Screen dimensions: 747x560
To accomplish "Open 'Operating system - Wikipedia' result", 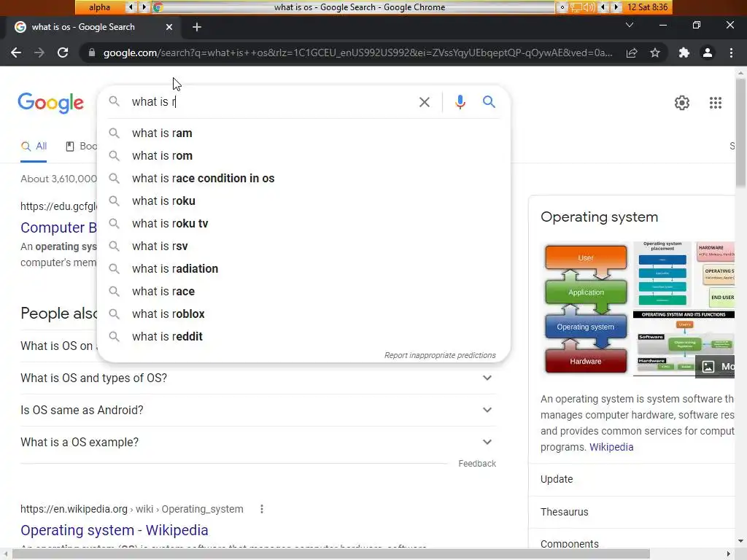I will pos(115,530).
